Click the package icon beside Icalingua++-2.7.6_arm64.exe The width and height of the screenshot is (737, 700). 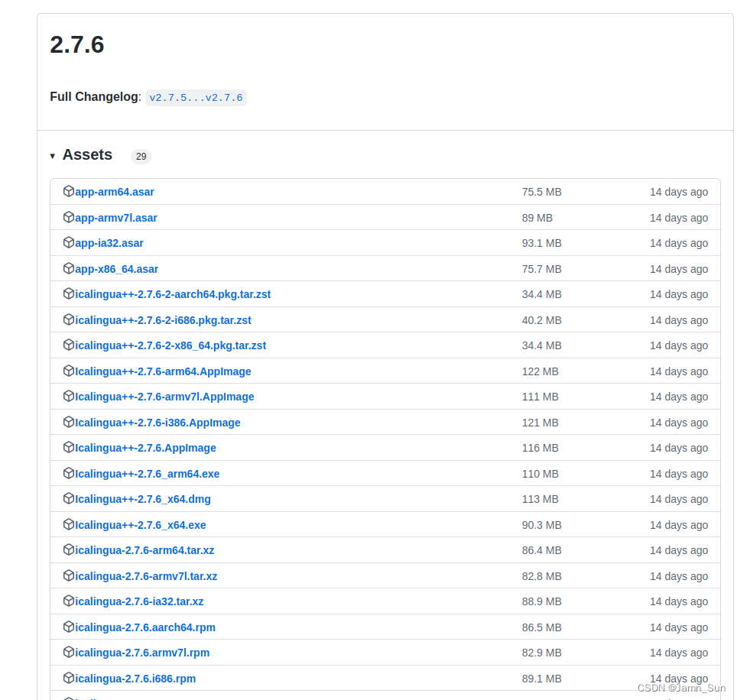click(x=69, y=473)
